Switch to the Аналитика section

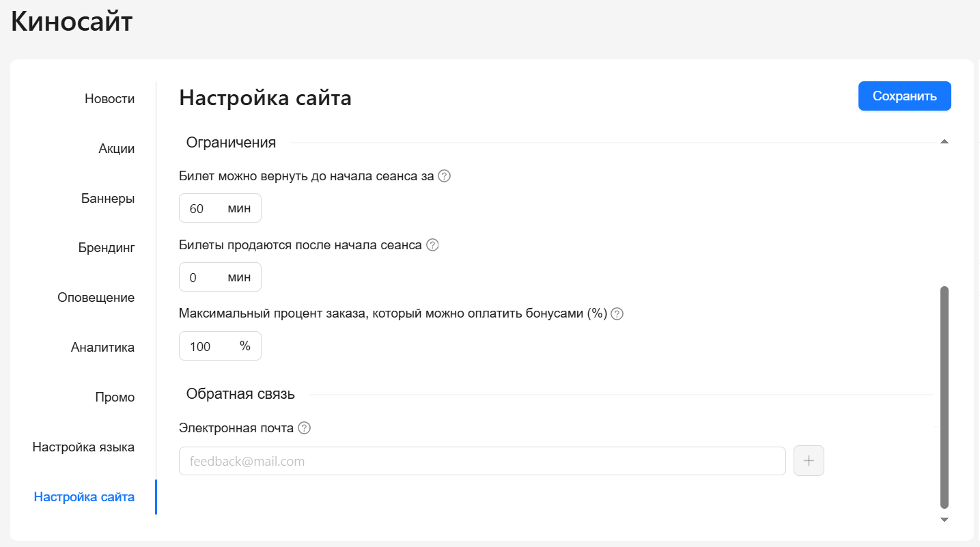(102, 348)
